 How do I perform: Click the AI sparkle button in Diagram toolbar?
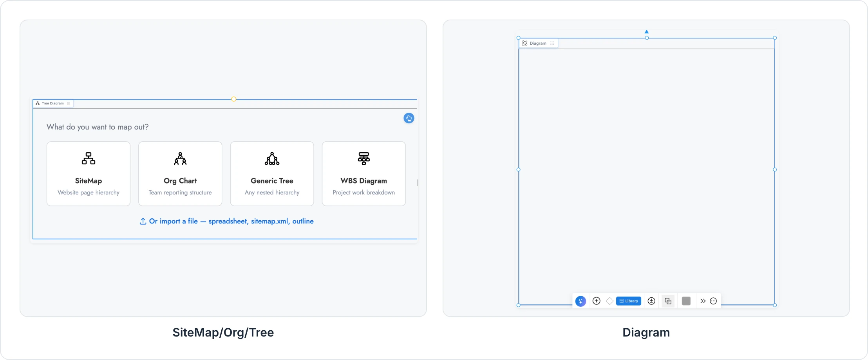pos(580,301)
